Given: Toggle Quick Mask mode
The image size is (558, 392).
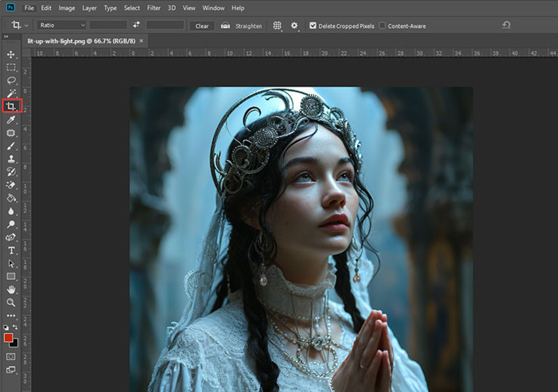Looking at the screenshot, I should 11,357.
